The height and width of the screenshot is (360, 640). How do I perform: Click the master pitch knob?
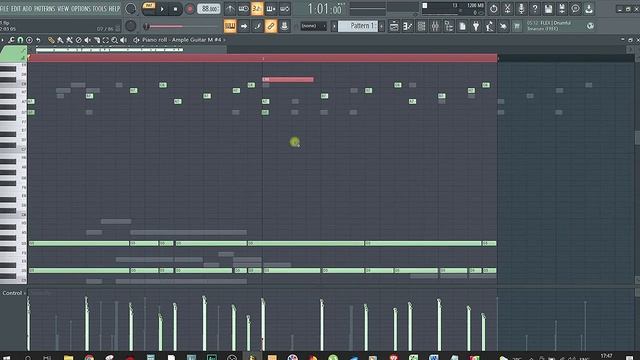click(131, 26)
